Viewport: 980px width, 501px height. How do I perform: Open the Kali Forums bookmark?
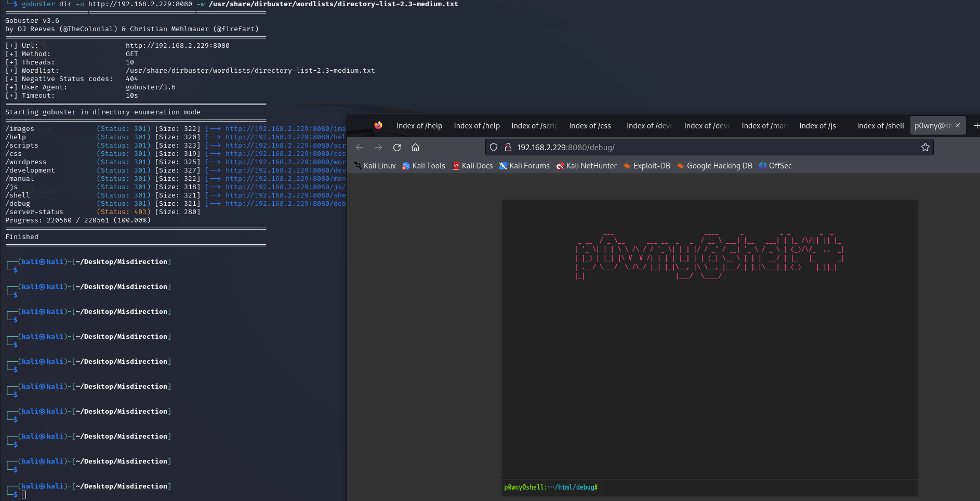pos(524,166)
